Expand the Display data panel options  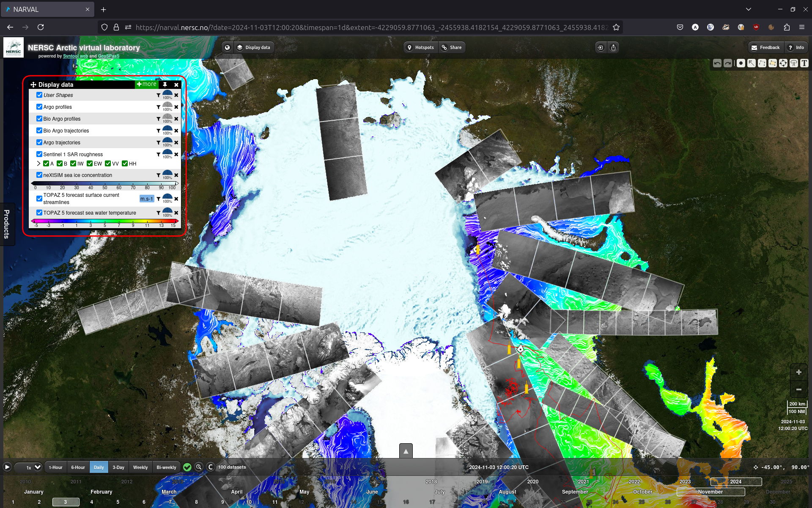[x=145, y=84]
